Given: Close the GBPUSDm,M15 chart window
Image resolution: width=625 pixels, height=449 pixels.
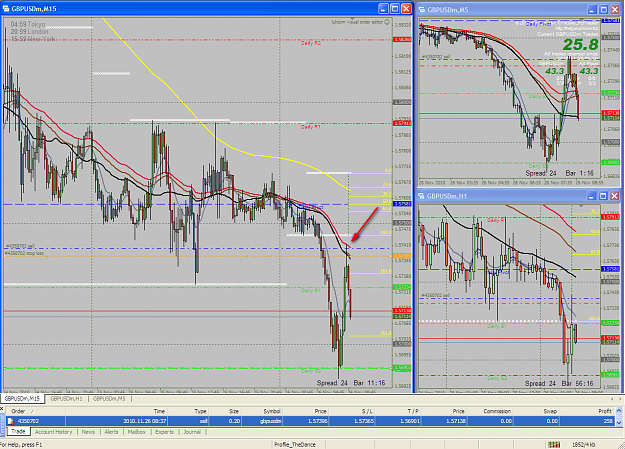Looking at the screenshot, I should coord(406,8).
